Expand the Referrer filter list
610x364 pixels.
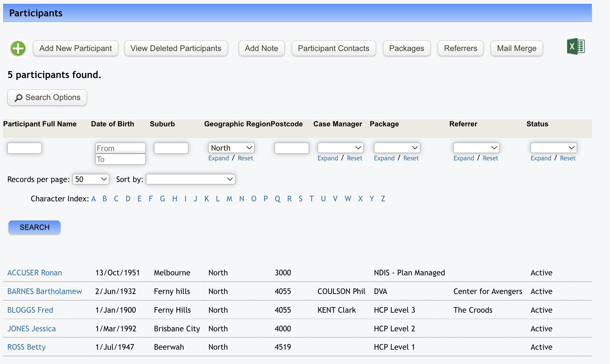pyautogui.click(x=463, y=158)
